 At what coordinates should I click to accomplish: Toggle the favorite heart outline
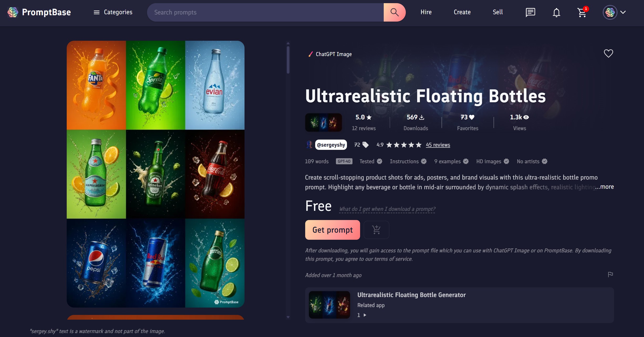pyautogui.click(x=608, y=53)
